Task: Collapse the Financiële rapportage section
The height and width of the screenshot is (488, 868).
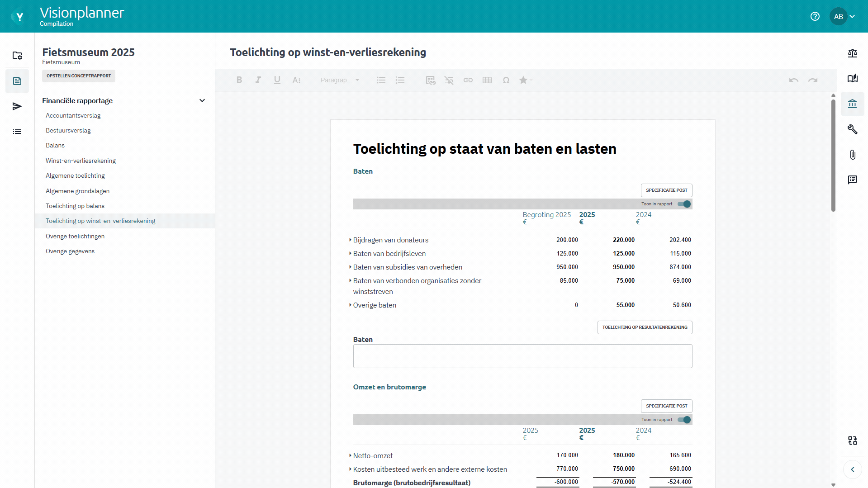Action: (x=202, y=100)
